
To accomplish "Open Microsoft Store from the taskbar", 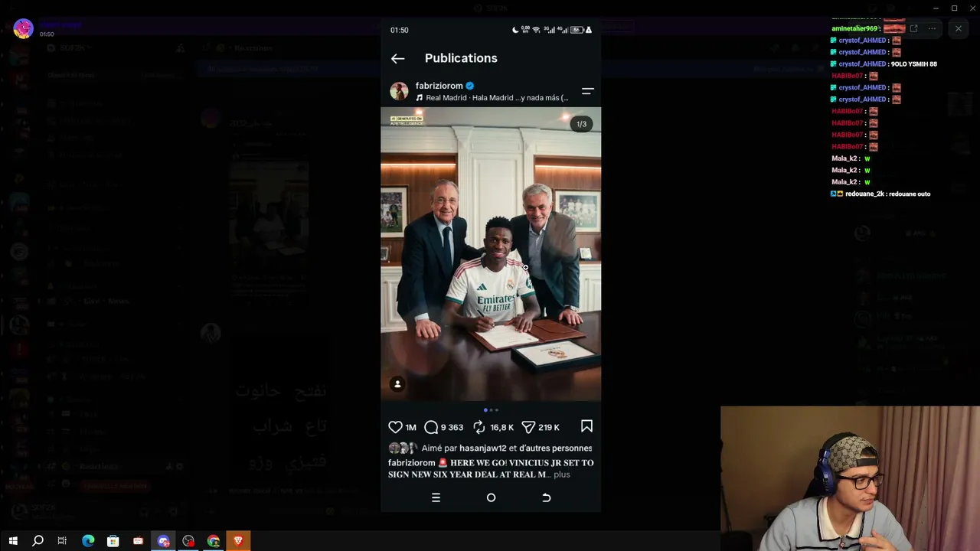I will coord(113,541).
